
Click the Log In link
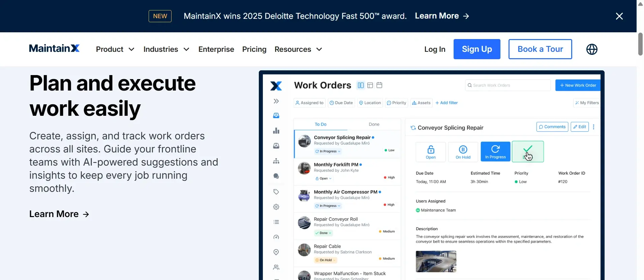tap(435, 49)
